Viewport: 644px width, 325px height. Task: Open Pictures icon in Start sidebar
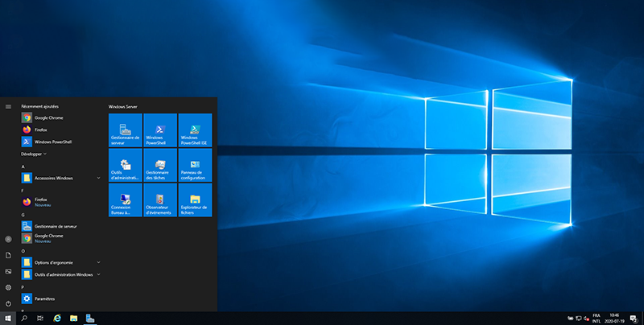[8, 271]
